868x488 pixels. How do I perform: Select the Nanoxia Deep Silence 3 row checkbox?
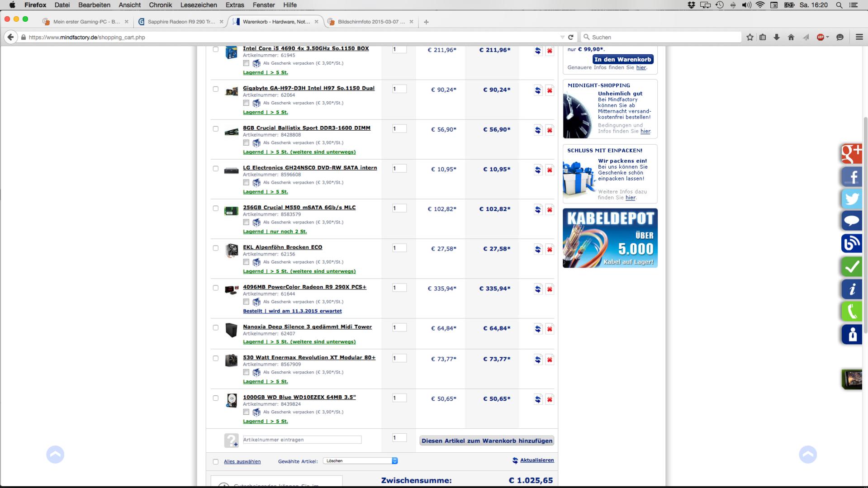tap(216, 328)
